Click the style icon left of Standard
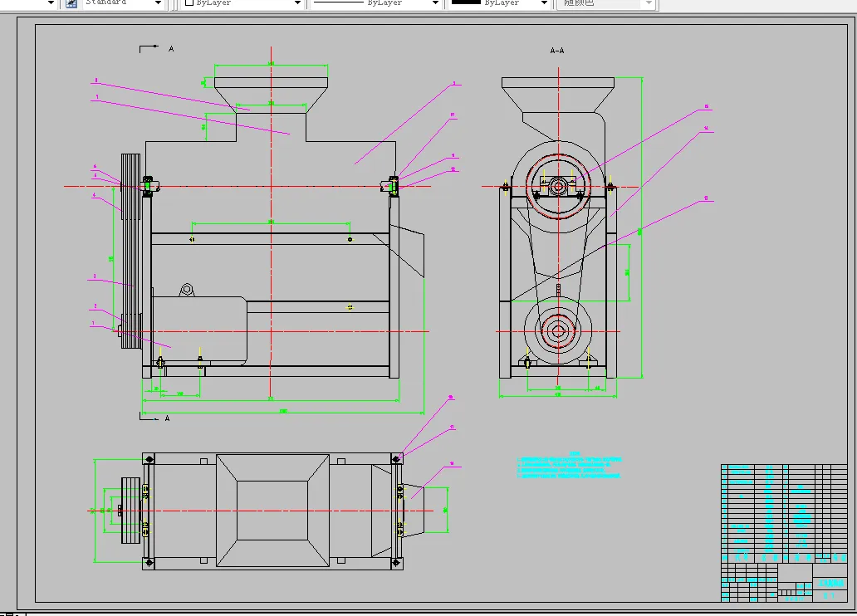This screenshot has width=857, height=616. (71, 3)
